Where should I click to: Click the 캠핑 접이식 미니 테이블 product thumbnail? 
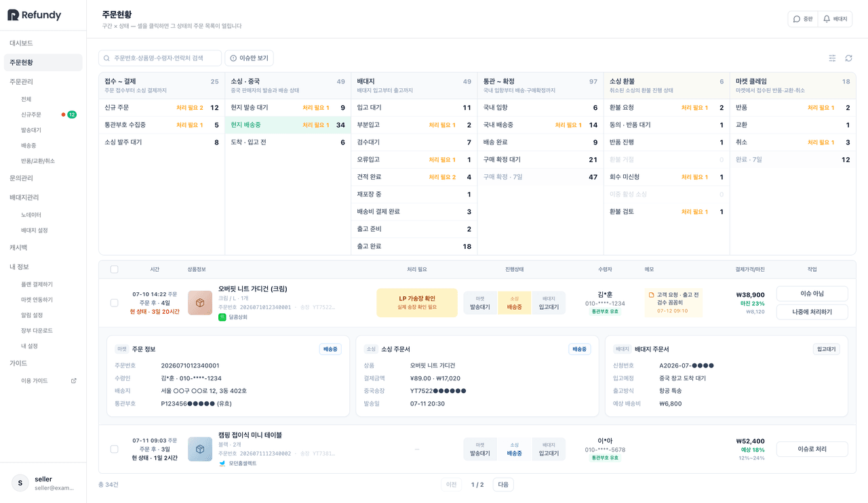pyautogui.click(x=200, y=449)
